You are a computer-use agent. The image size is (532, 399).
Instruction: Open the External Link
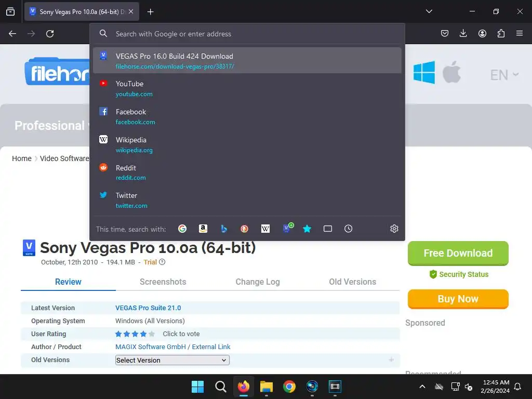(211, 347)
